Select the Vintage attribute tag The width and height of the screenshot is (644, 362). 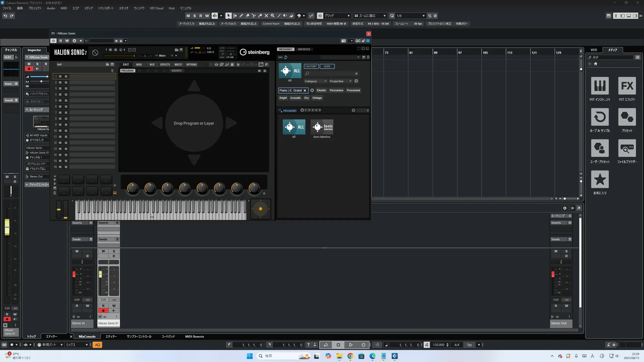(x=317, y=98)
